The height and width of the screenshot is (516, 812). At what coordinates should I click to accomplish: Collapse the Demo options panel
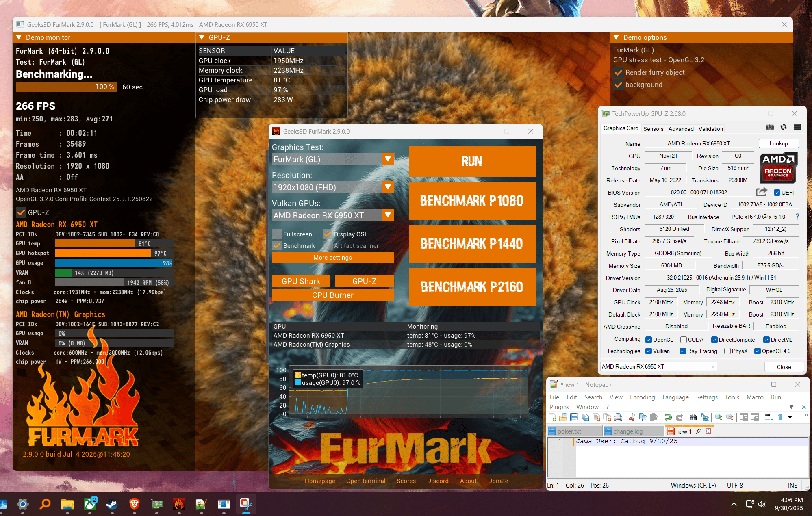click(616, 37)
